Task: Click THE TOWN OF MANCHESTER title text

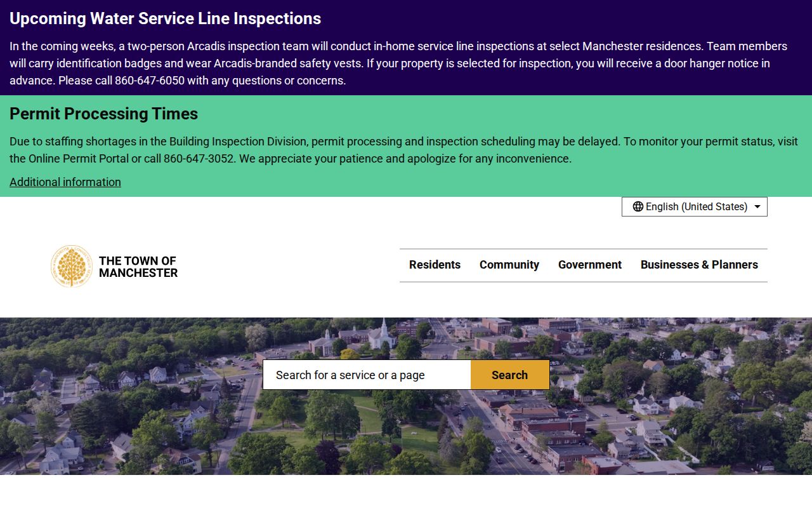Action: (138, 267)
